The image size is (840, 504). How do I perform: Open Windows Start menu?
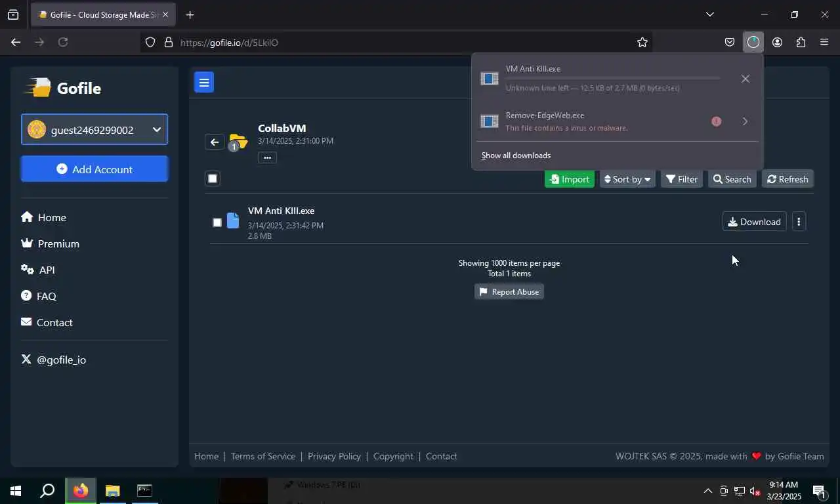[x=16, y=491]
